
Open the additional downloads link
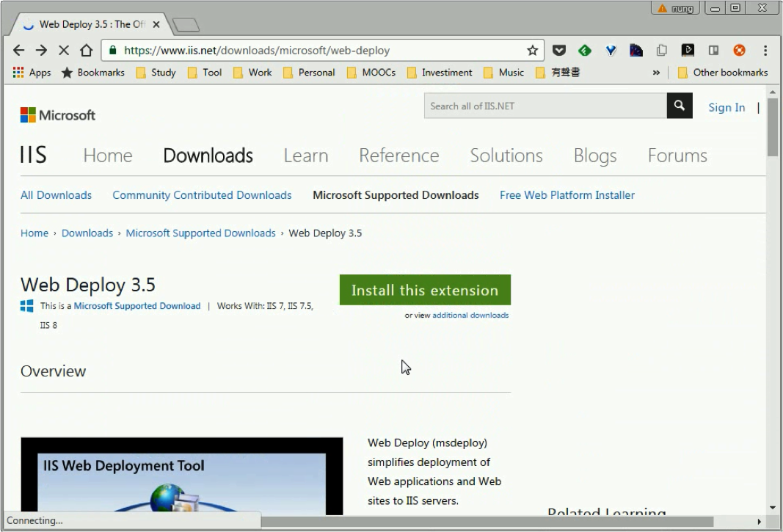click(470, 316)
